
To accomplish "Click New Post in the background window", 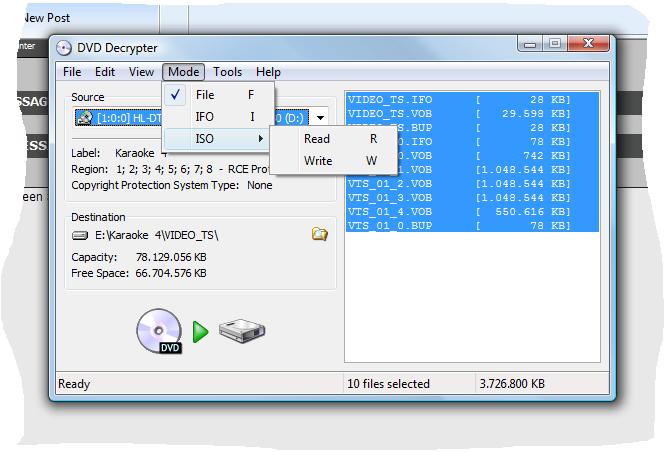I will [47, 18].
